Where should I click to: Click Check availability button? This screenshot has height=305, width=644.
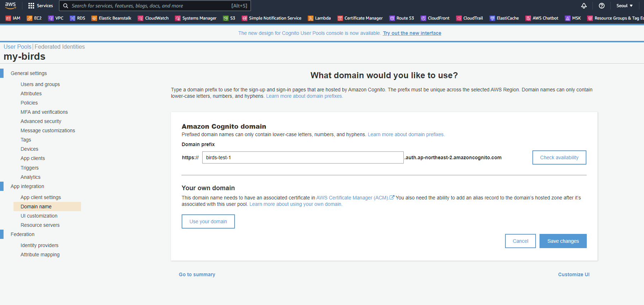[559, 157]
